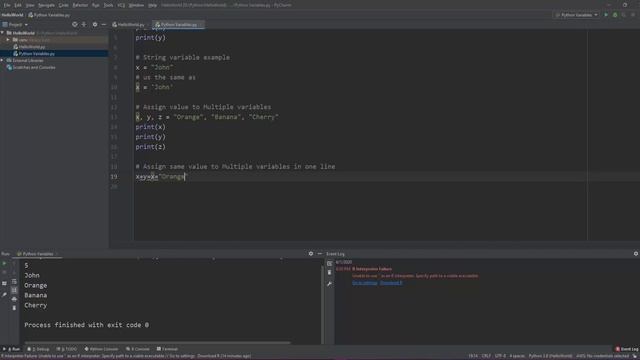The width and height of the screenshot is (640, 360).
Task: Open the Help menu
Action: [x=153, y=5]
